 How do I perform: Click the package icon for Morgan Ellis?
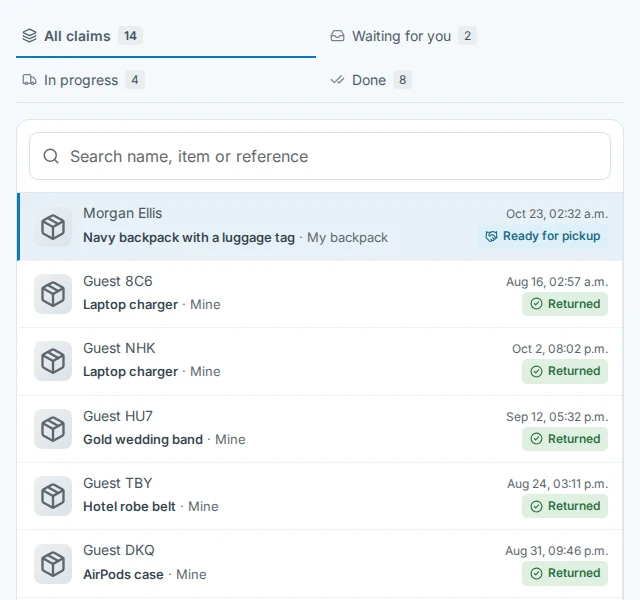pyautogui.click(x=53, y=227)
